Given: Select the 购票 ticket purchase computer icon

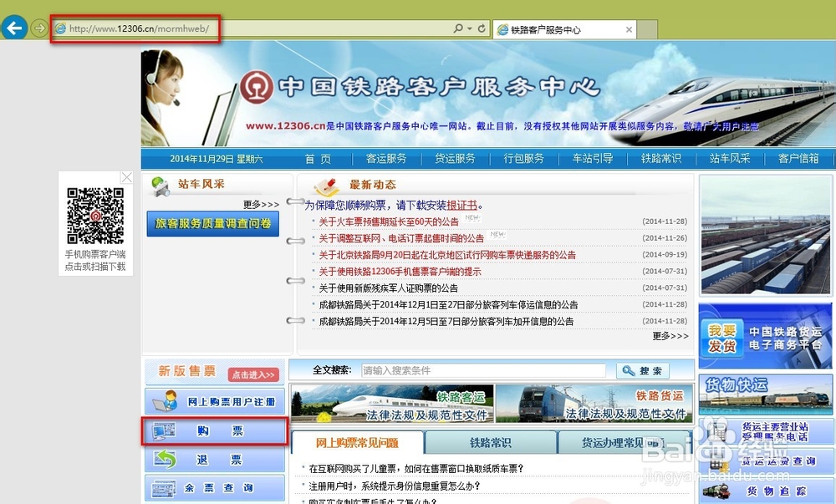Looking at the screenshot, I should point(164,430).
